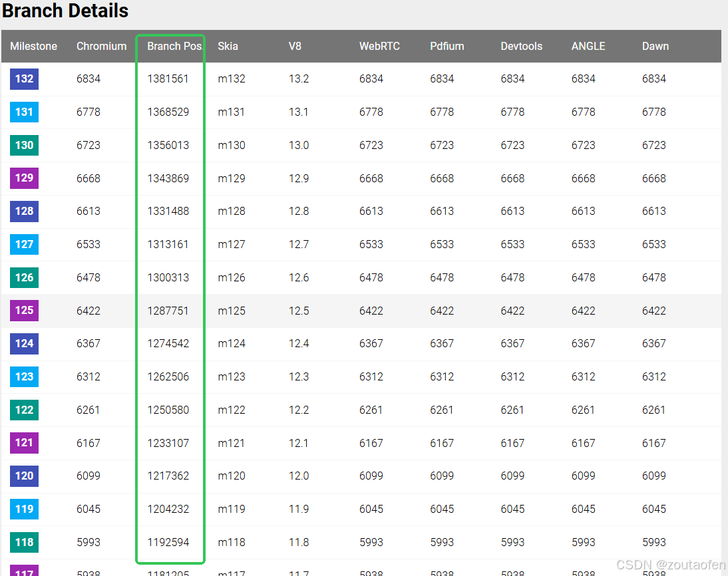
Task: Click the Skia column header
Action: click(x=228, y=47)
